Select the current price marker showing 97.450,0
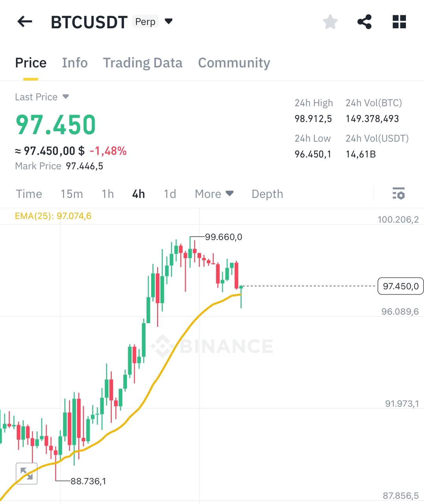424x504 pixels. 400,286
